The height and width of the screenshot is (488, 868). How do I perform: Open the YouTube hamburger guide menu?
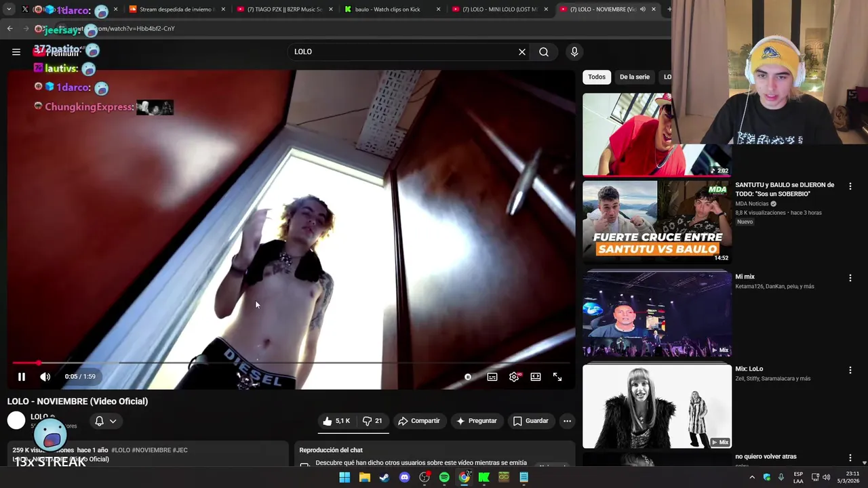pos(16,52)
